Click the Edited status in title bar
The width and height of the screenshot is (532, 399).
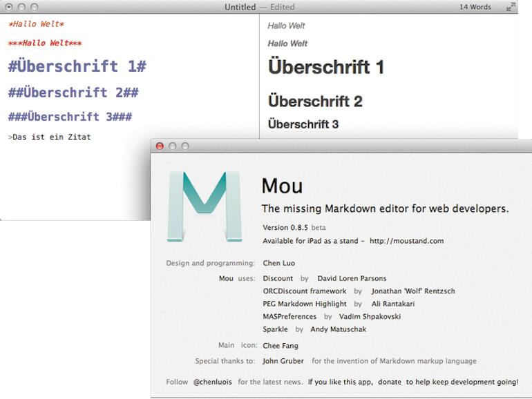coord(283,7)
